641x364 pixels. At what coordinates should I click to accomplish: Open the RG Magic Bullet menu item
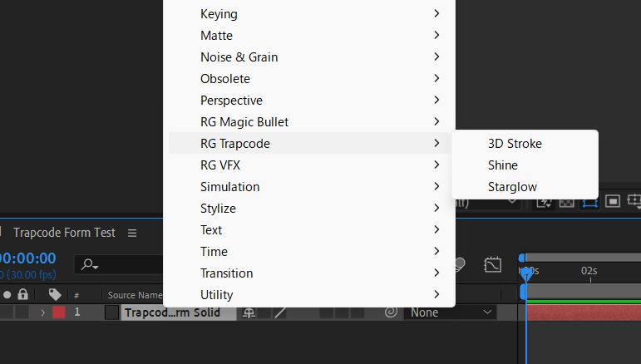click(309, 121)
